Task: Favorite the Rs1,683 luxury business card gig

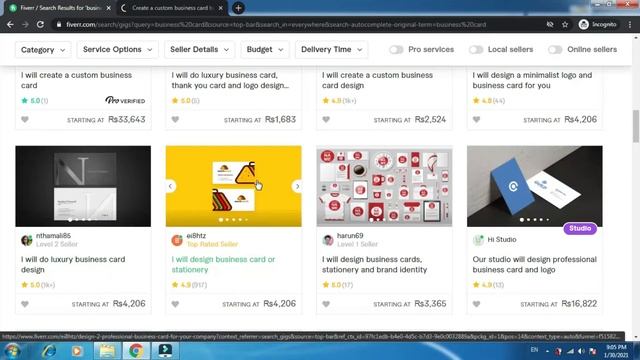Action: 175,120
